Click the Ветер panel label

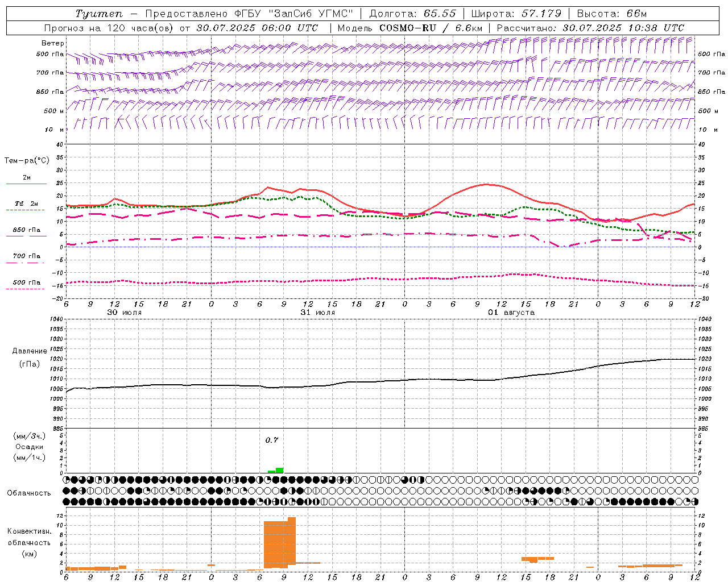[53, 43]
